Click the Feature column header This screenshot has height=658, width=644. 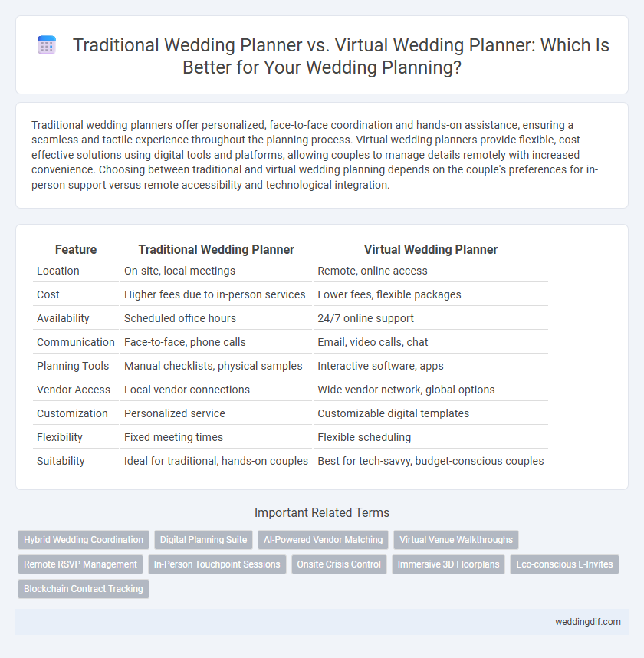click(x=76, y=250)
